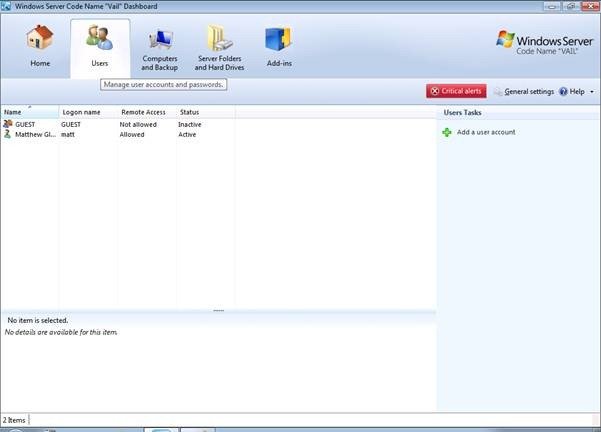Click the matt logon name cell

68,135
